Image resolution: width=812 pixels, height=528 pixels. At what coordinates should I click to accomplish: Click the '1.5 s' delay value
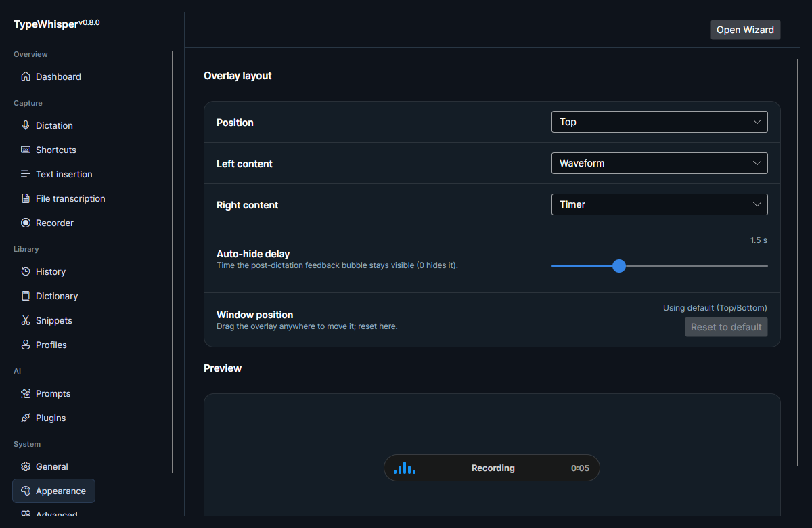(x=759, y=240)
